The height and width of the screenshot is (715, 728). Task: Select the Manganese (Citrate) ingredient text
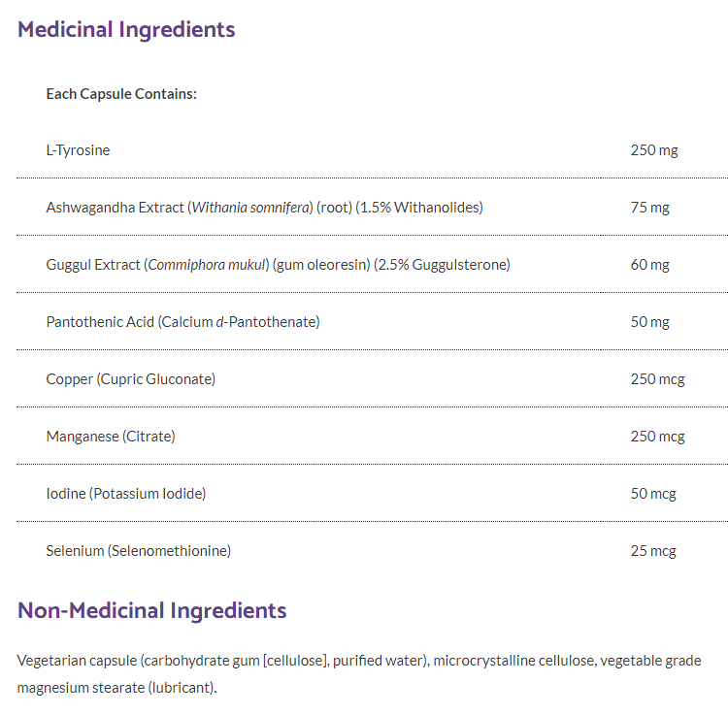(x=111, y=437)
